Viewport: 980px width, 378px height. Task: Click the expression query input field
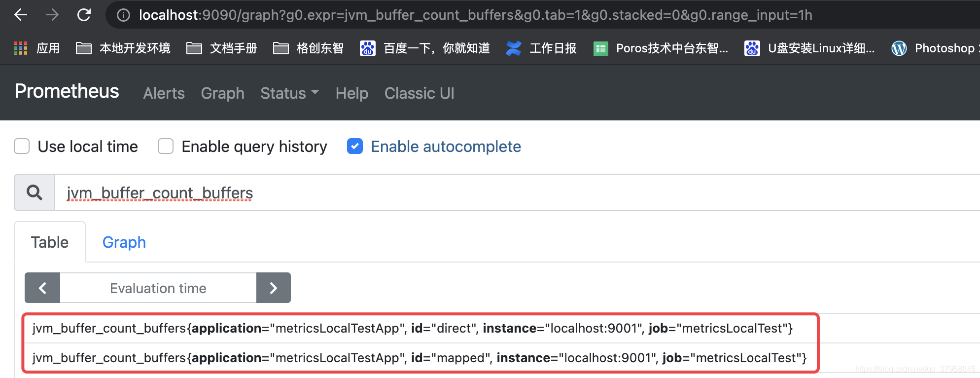click(x=517, y=192)
